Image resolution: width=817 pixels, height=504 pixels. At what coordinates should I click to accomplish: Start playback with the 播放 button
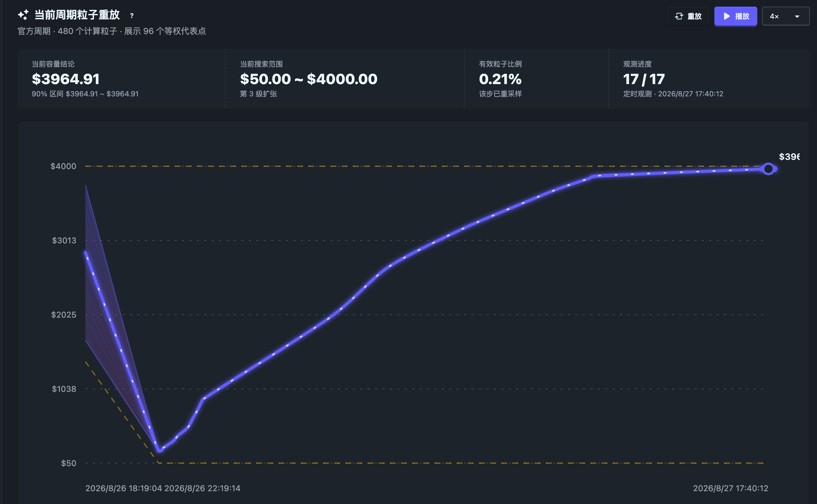click(x=736, y=16)
